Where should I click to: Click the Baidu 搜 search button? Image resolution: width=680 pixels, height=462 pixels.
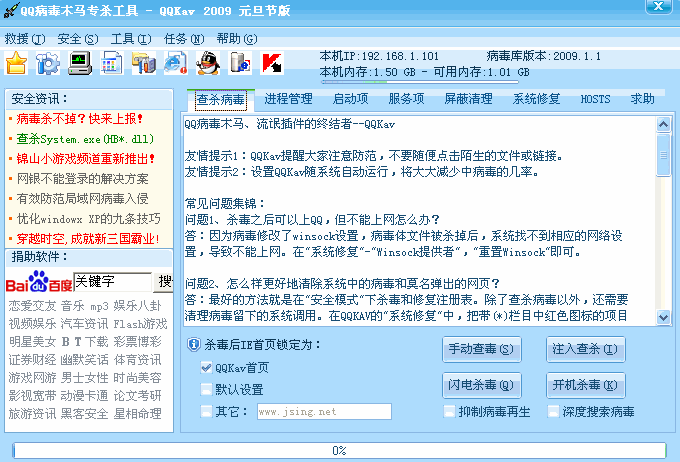[x=163, y=282]
